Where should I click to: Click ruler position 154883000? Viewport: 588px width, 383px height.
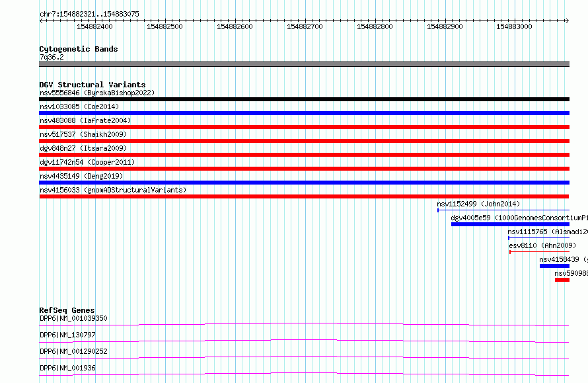click(514, 26)
